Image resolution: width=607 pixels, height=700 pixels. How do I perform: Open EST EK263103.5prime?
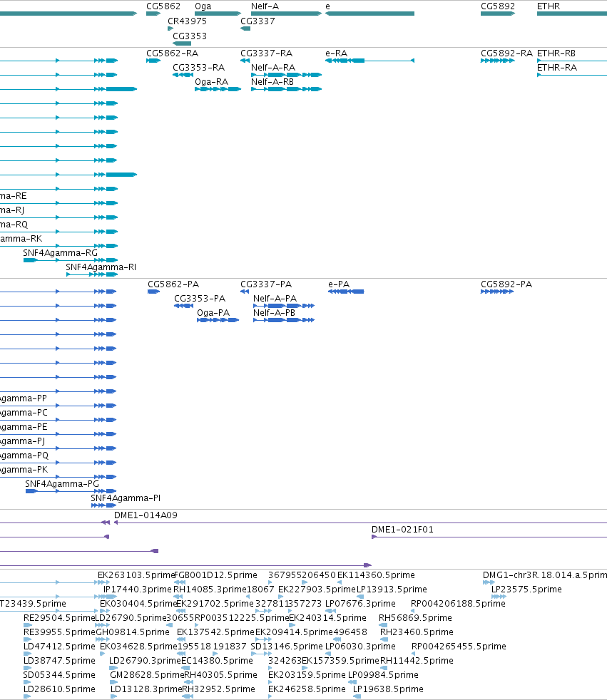[137, 575]
